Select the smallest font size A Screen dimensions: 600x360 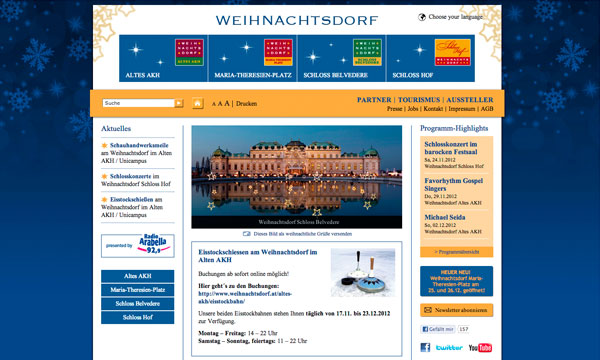point(214,104)
